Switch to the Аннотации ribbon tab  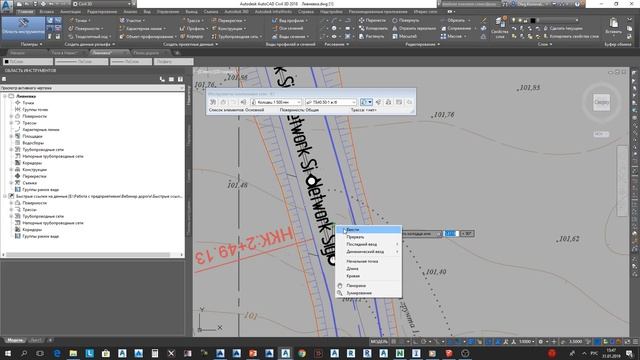click(x=70, y=12)
